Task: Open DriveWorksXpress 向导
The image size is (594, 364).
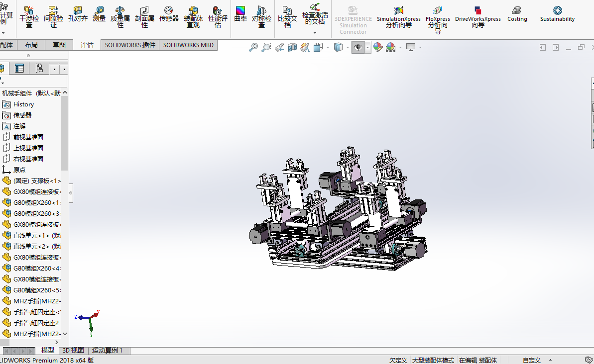Action: tap(477, 17)
